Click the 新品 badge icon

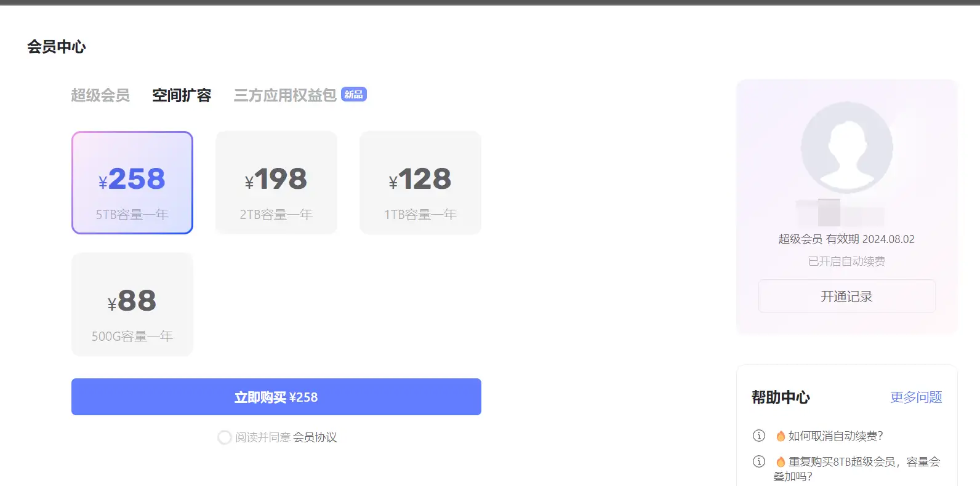(x=354, y=94)
